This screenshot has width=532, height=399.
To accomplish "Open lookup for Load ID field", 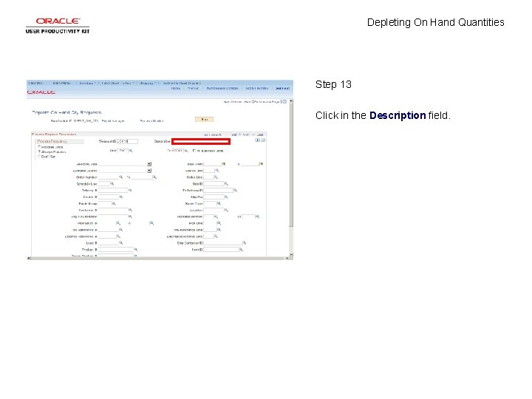I will (x=120, y=243).
